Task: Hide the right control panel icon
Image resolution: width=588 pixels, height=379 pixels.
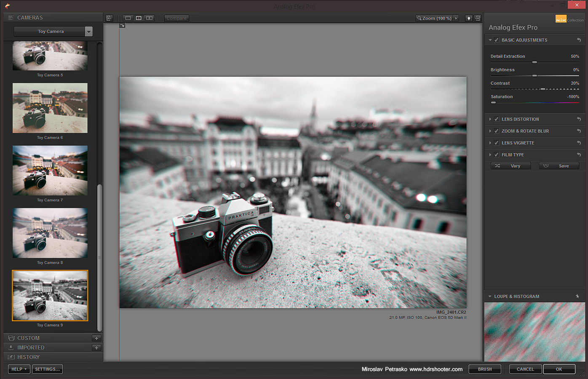Action: [x=478, y=18]
